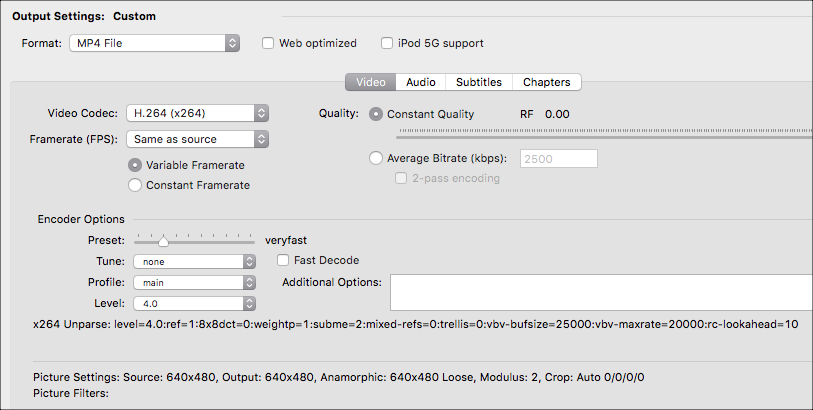Tick the iPod 5G support checkbox
This screenshot has width=813, height=410.
point(387,43)
